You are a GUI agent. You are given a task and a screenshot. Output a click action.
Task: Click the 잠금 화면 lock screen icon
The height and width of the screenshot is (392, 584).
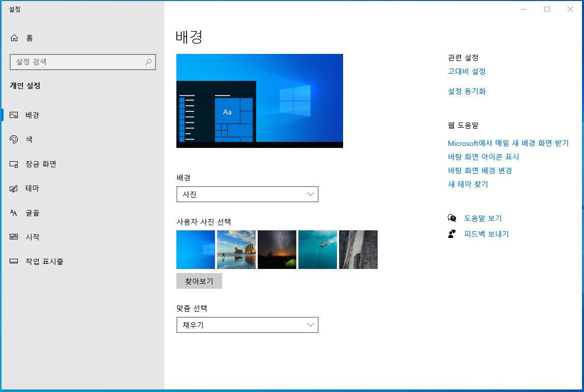(x=14, y=164)
